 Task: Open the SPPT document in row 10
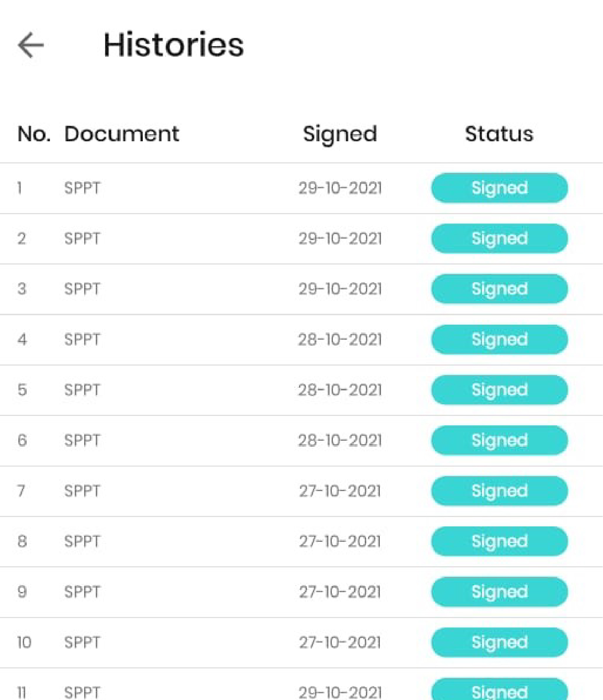(82, 642)
